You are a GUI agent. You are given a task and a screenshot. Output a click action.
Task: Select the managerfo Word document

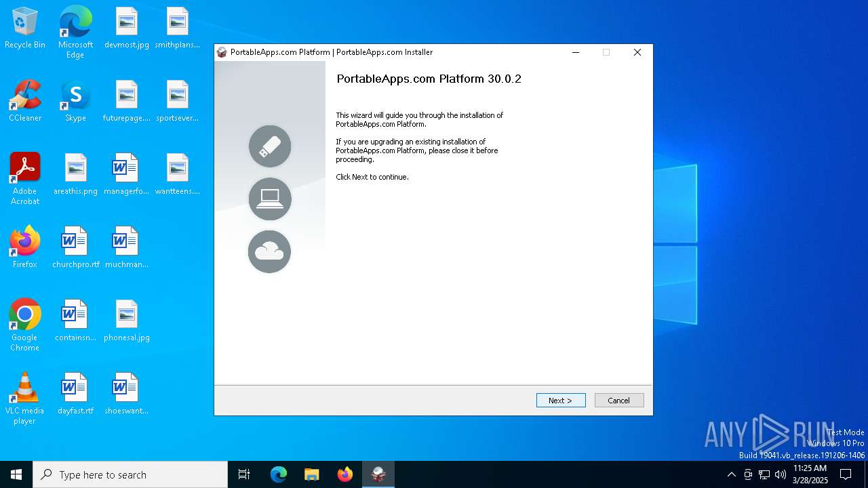click(x=127, y=175)
